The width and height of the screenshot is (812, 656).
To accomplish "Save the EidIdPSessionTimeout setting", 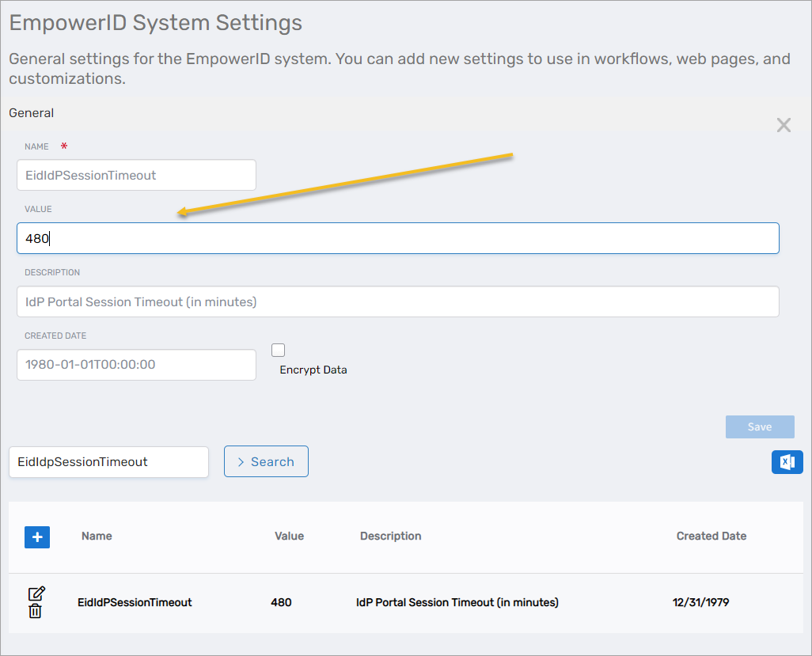I will coord(759,427).
